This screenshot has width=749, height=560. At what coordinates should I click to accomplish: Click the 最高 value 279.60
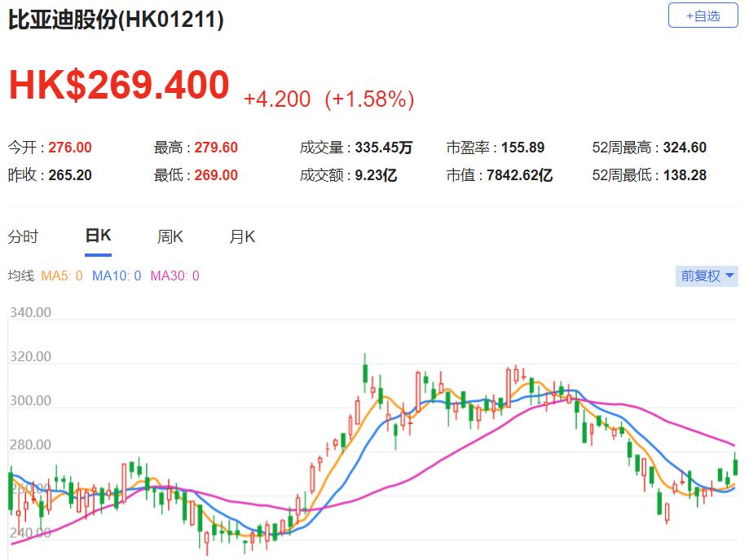tap(216, 148)
